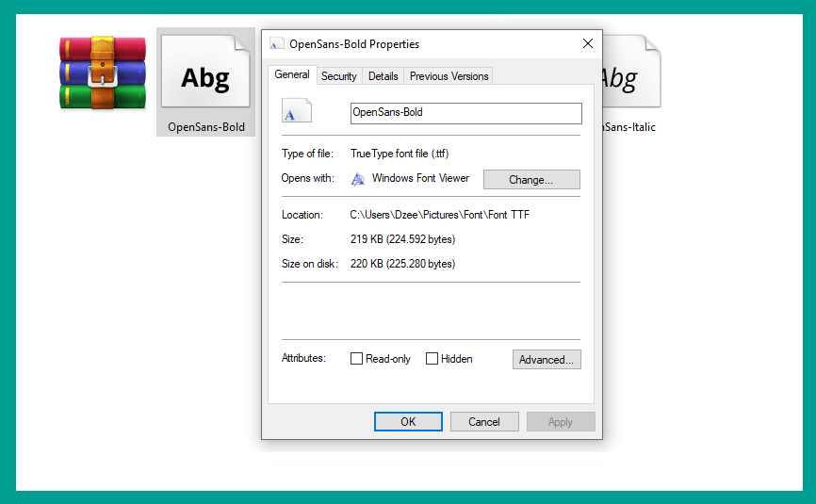Click the 'Attributes:' label
Viewport: 816px width, 504px height.
[303, 358]
